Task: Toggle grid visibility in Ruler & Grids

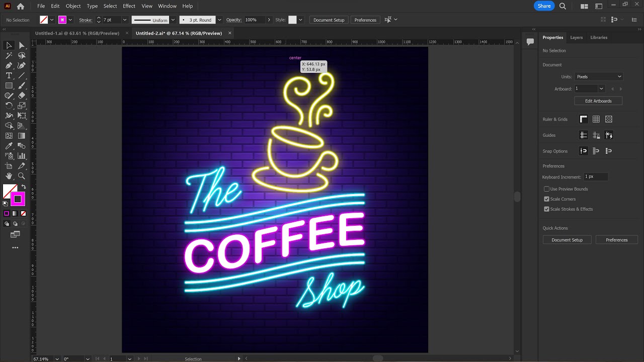Action: [x=596, y=119]
